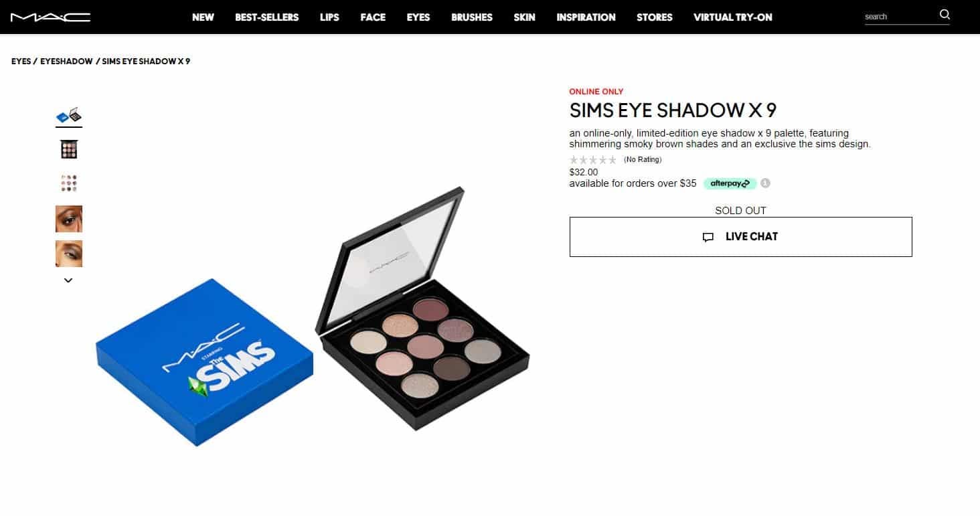The image size is (980, 516).
Task: Open the BEST-SELLERS menu
Action: click(x=267, y=17)
